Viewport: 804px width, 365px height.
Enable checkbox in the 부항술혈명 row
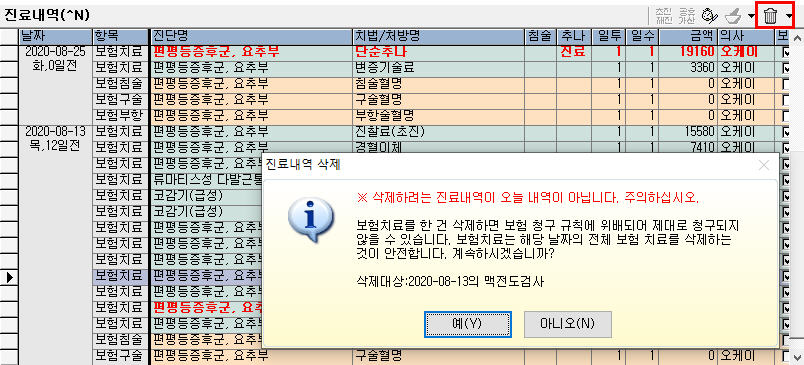(x=787, y=115)
